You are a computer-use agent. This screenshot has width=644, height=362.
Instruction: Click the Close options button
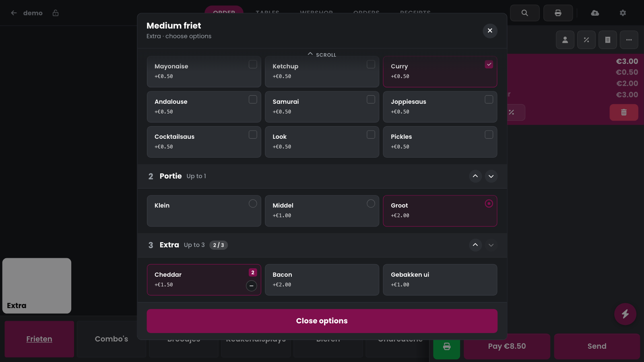[x=322, y=321]
